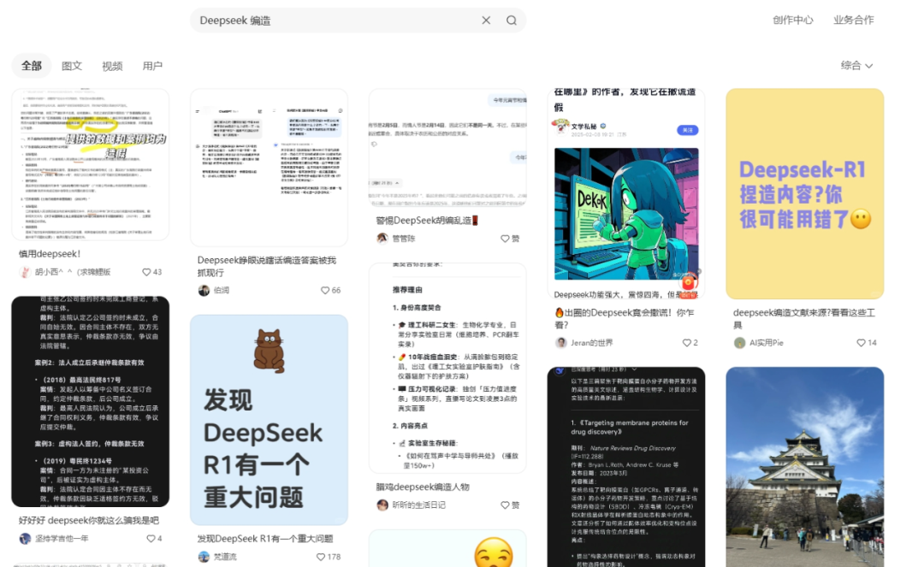Switch to the 图文 tab
924x567 pixels.
[x=72, y=65]
